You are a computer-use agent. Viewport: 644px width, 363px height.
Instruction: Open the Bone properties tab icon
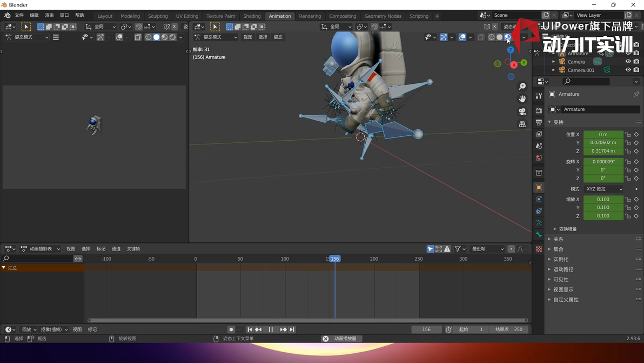coord(539,235)
